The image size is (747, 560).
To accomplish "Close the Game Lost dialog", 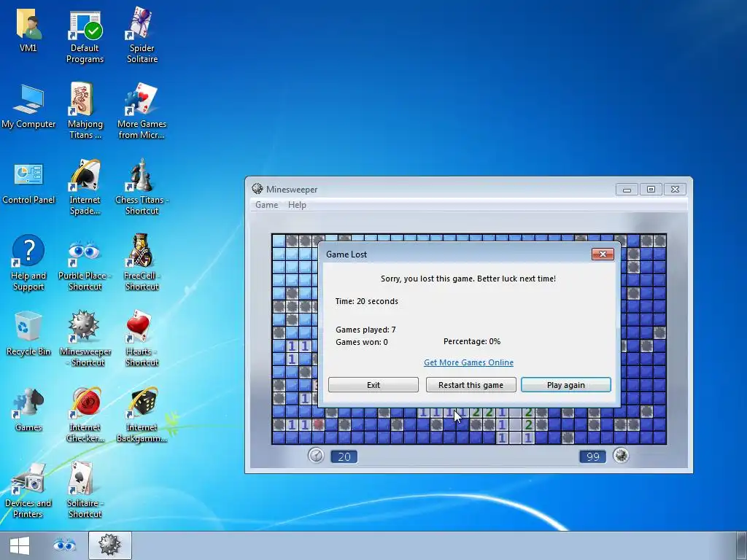I will (603, 254).
